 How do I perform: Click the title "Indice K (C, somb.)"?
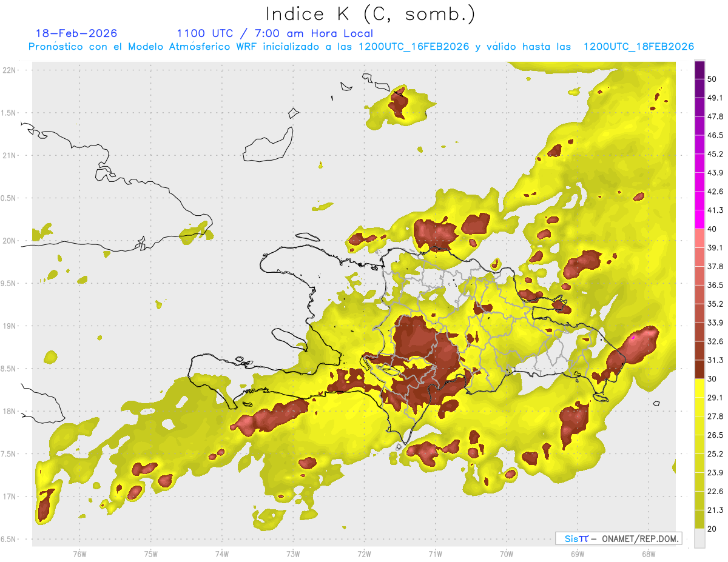pyautogui.click(x=370, y=14)
